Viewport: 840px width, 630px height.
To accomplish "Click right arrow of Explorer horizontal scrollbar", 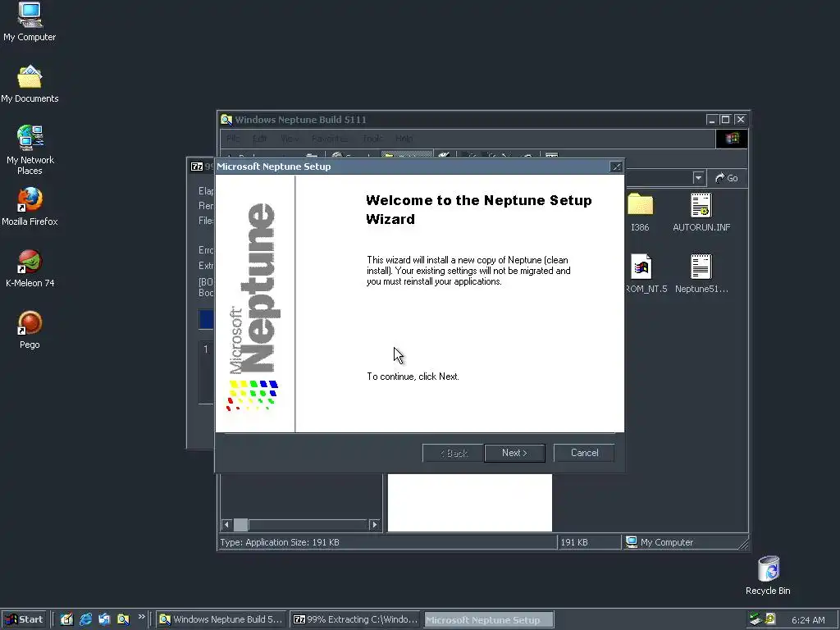I will point(374,524).
